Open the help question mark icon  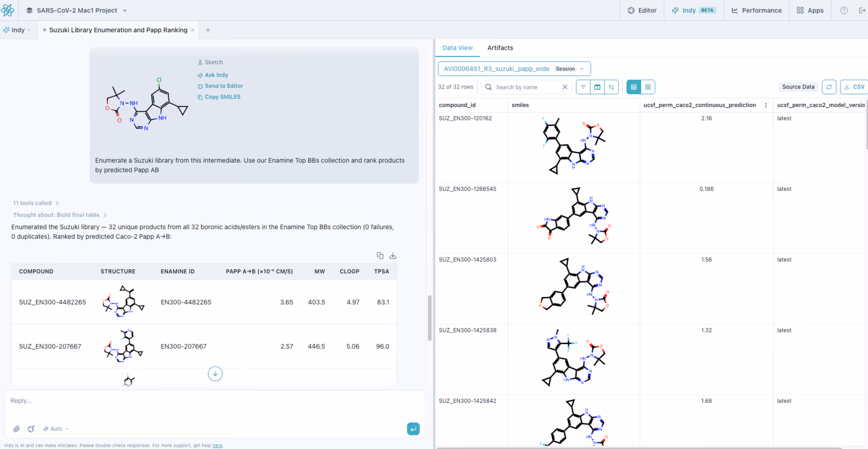coord(844,10)
